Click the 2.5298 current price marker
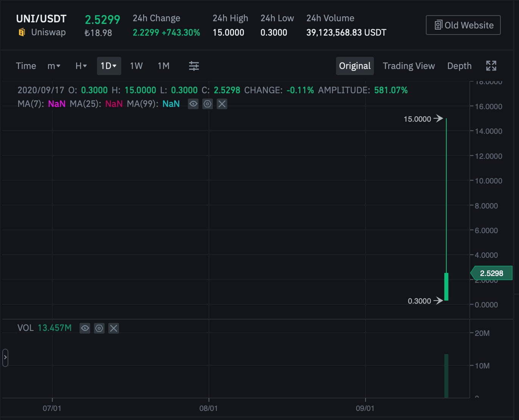Image resolution: width=519 pixels, height=420 pixels. click(491, 273)
